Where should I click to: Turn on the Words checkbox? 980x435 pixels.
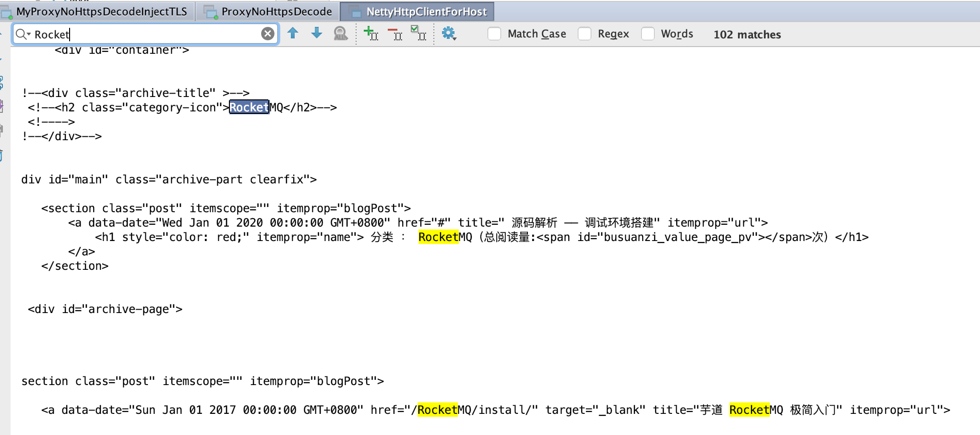pos(648,34)
